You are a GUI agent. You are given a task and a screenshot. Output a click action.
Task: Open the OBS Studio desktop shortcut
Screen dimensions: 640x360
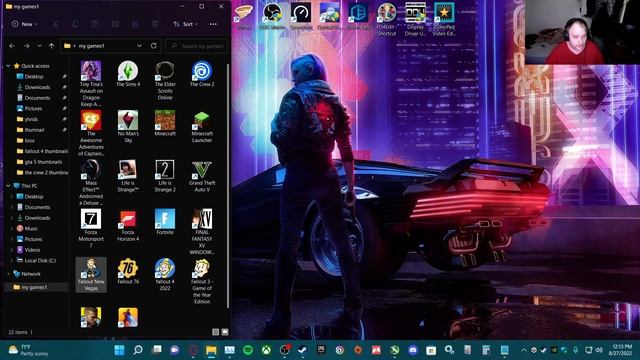click(272, 16)
